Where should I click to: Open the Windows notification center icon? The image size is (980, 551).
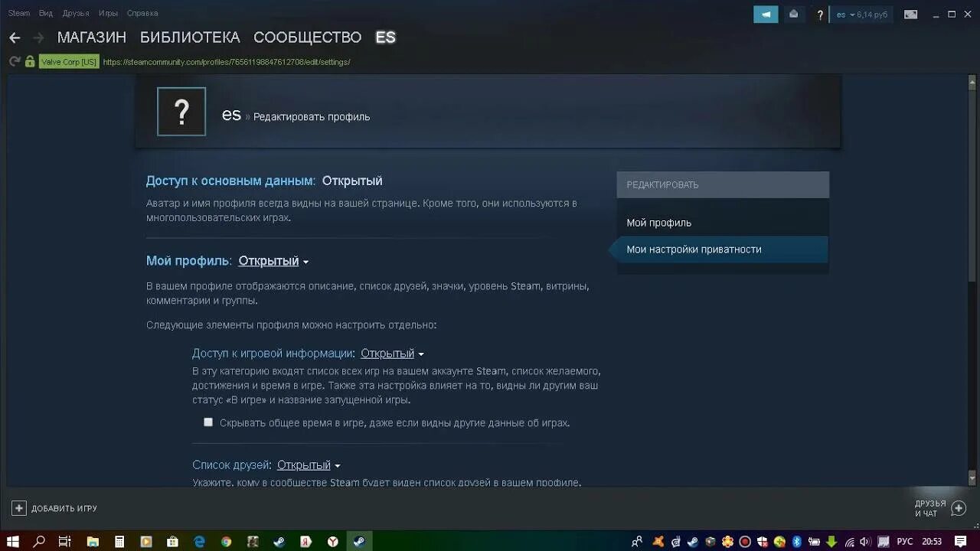pyautogui.click(x=961, y=542)
